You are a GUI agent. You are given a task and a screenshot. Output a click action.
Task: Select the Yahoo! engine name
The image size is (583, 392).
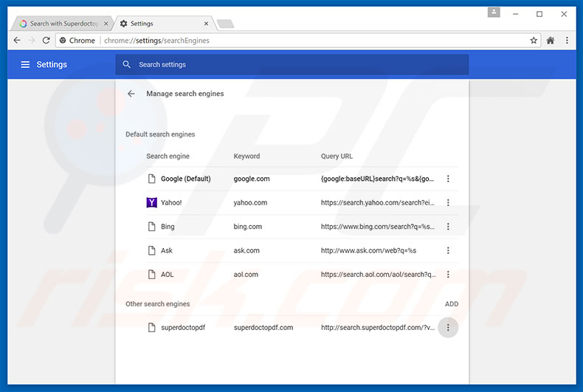[x=171, y=203]
